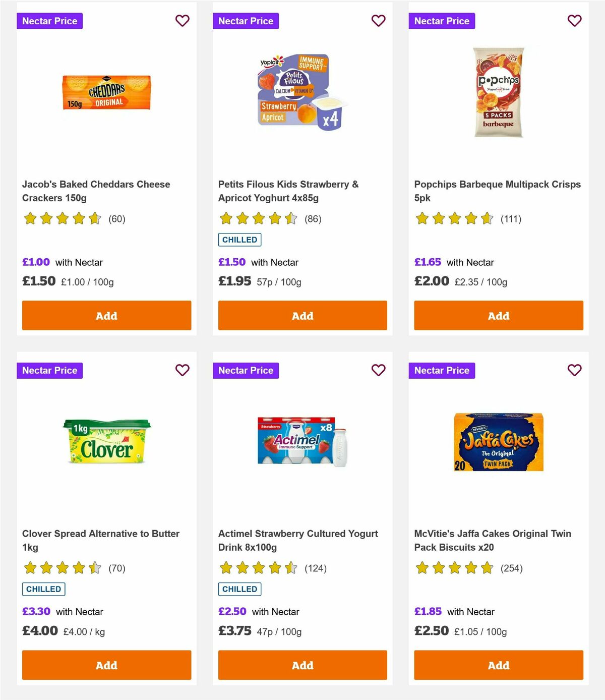Click the Clover Spread product image
This screenshot has height=700, width=605.
click(x=106, y=443)
